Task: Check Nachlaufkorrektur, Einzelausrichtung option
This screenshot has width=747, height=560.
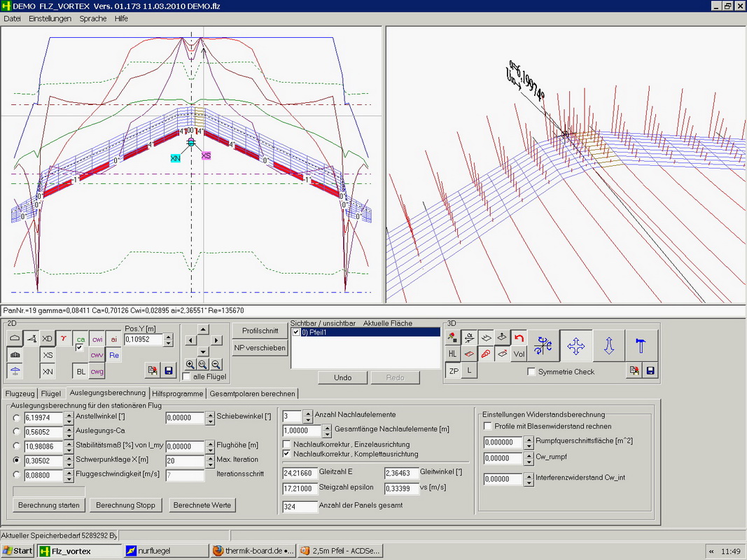Action: [287, 444]
